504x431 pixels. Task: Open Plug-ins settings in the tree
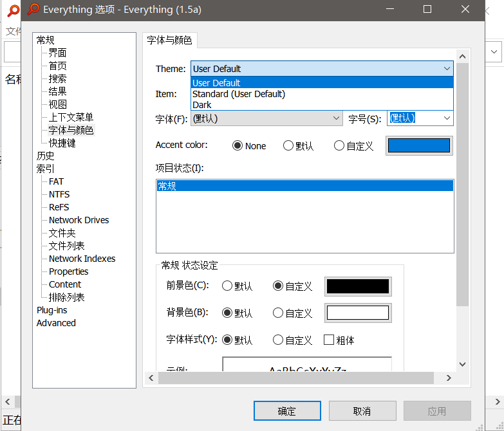[x=51, y=310]
